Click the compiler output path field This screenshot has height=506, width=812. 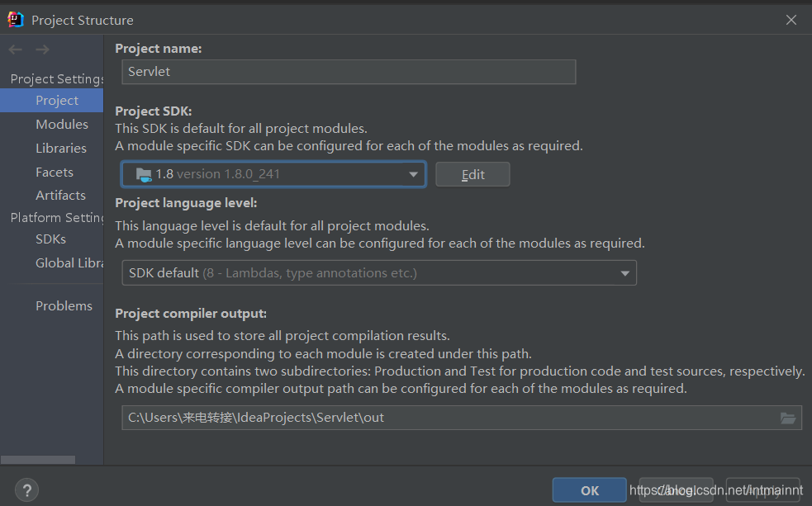click(462, 418)
